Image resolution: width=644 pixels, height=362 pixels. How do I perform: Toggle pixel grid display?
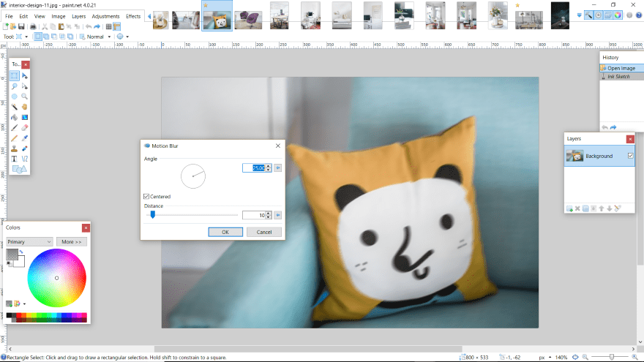click(x=109, y=26)
